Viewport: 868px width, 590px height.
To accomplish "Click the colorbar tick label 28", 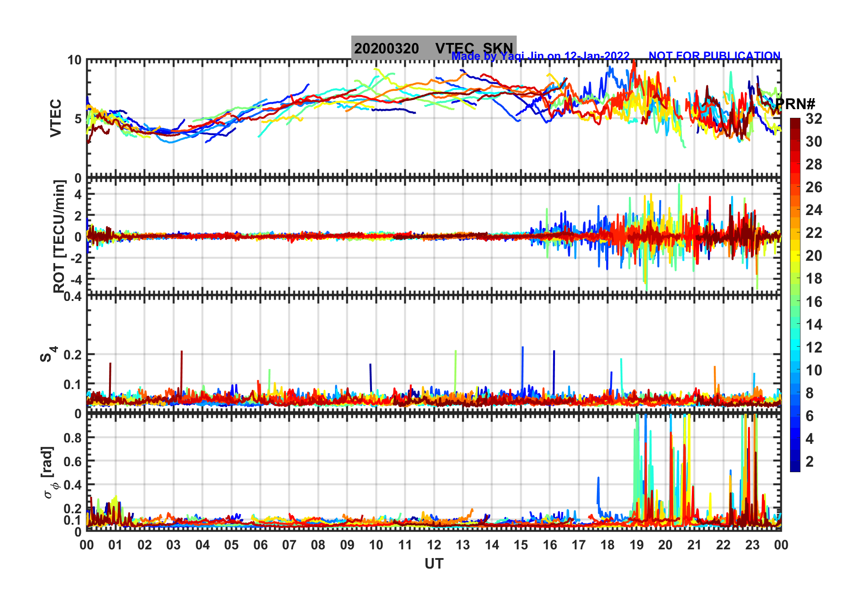I will (814, 164).
